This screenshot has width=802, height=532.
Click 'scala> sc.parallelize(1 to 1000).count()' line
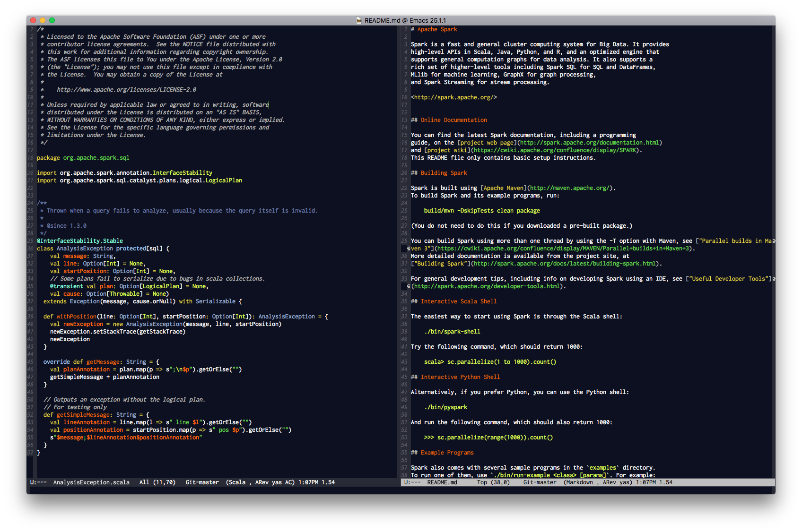[x=490, y=362]
